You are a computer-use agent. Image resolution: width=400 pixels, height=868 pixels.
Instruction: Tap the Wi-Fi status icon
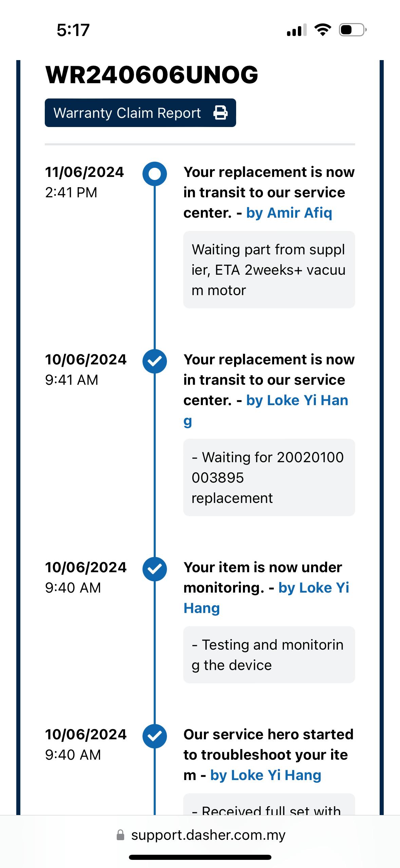tap(323, 30)
